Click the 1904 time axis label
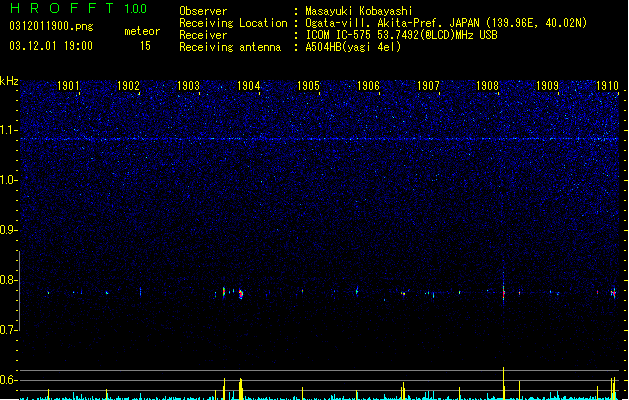This screenshot has width=629, height=400. [248, 86]
